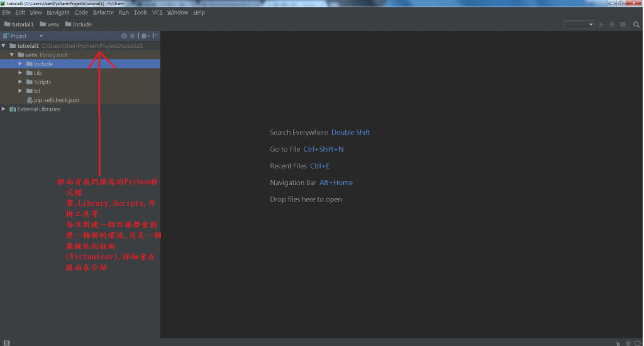Open the Code menu
The height and width of the screenshot is (346, 644).
click(81, 13)
